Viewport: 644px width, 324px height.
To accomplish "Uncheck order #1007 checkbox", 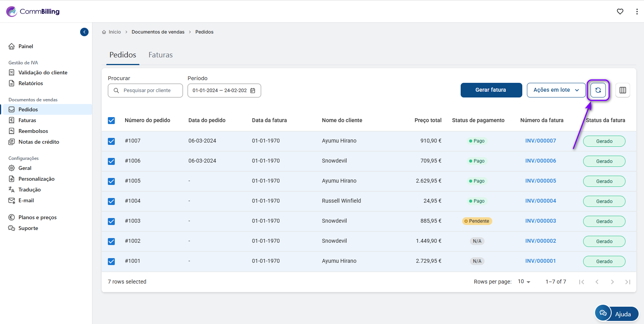I will pyautogui.click(x=111, y=141).
